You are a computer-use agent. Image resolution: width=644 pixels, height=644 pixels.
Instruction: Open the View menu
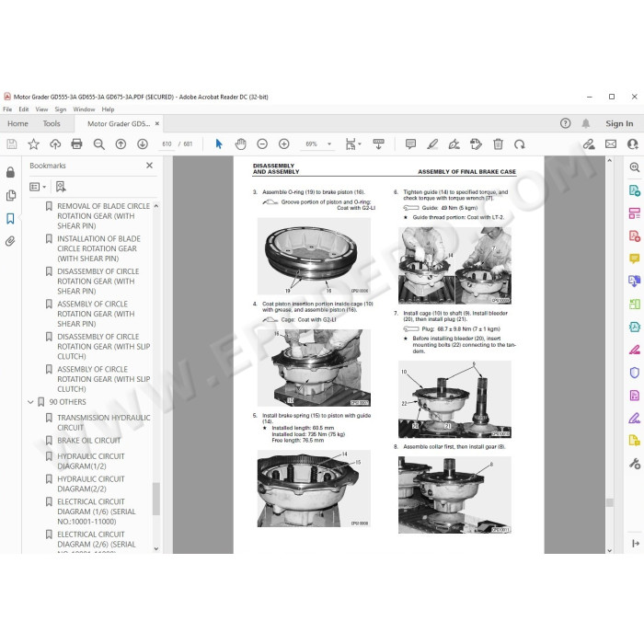tap(41, 109)
